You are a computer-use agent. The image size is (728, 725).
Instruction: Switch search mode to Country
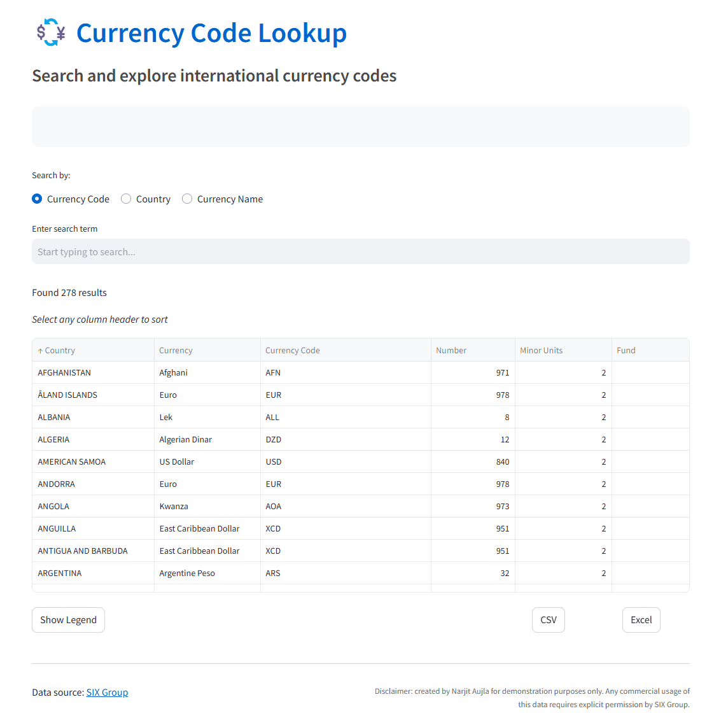click(x=125, y=199)
